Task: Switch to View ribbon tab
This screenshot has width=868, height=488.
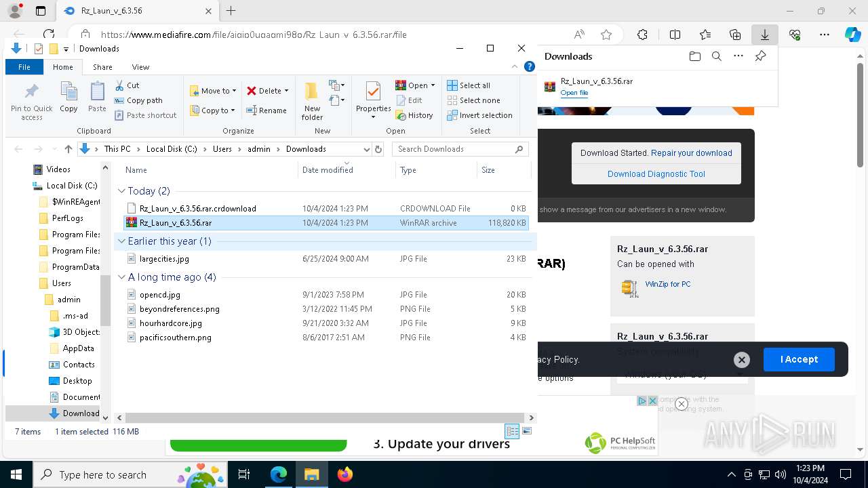Action: (140, 67)
